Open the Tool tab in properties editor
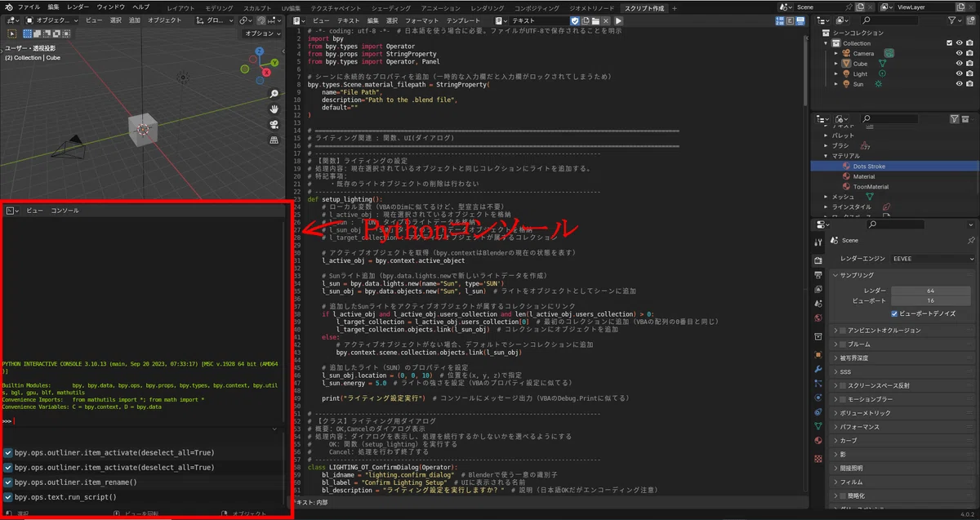The height and width of the screenshot is (520, 980). point(818,242)
